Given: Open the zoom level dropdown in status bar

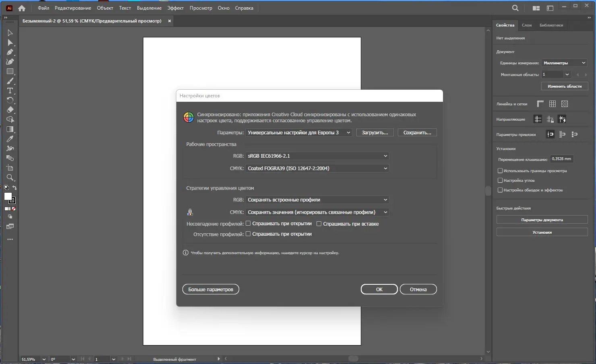Looking at the screenshot, I should [44, 359].
